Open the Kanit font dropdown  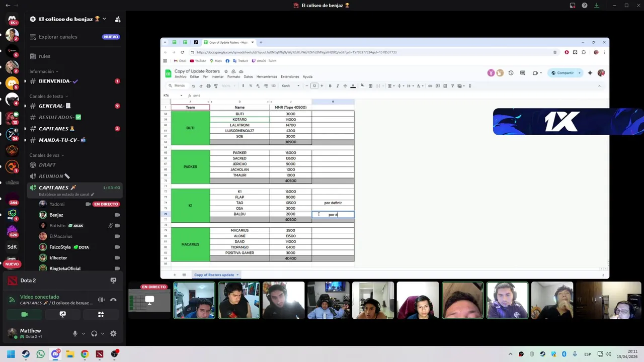(290, 85)
